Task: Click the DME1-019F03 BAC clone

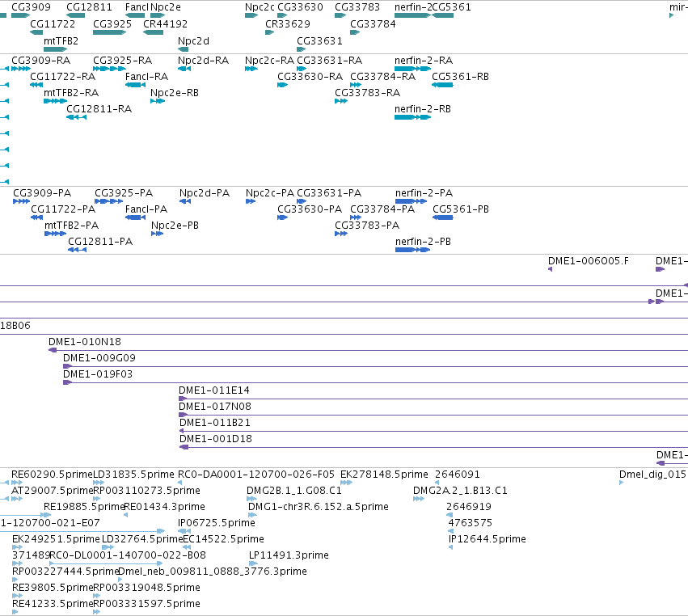Action: [376, 382]
